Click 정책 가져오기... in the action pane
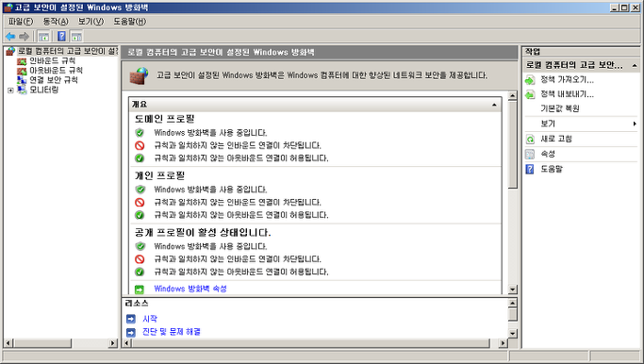644x364 pixels. click(567, 80)
